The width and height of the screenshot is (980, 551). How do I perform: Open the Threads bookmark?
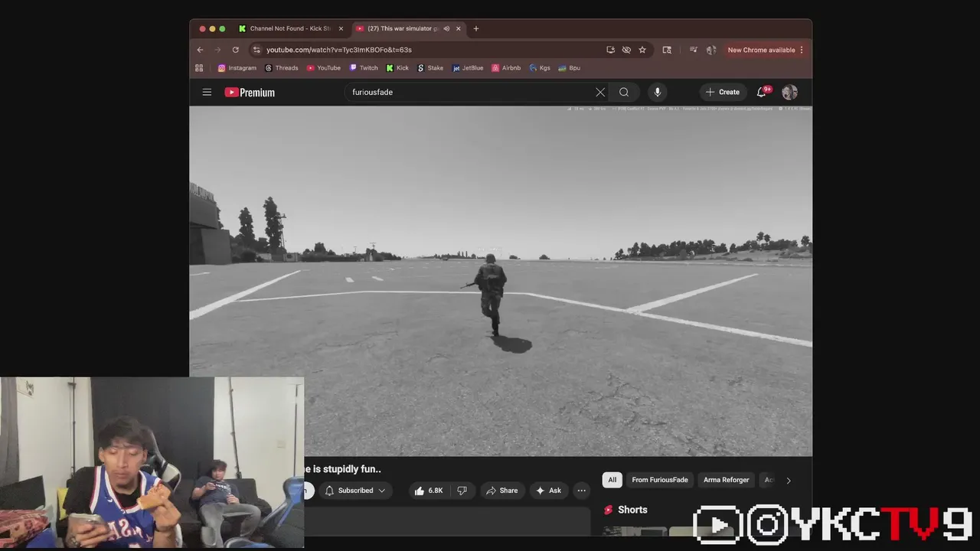282,68
